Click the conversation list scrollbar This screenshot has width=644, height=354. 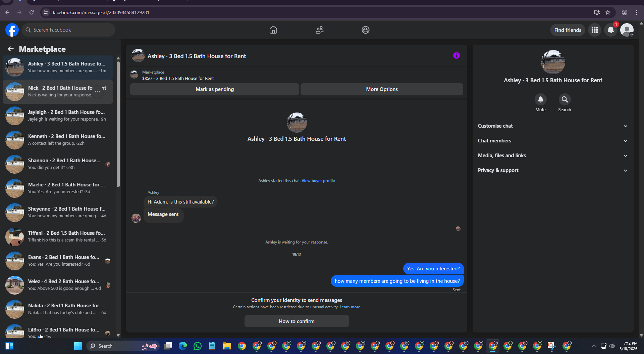118,124
